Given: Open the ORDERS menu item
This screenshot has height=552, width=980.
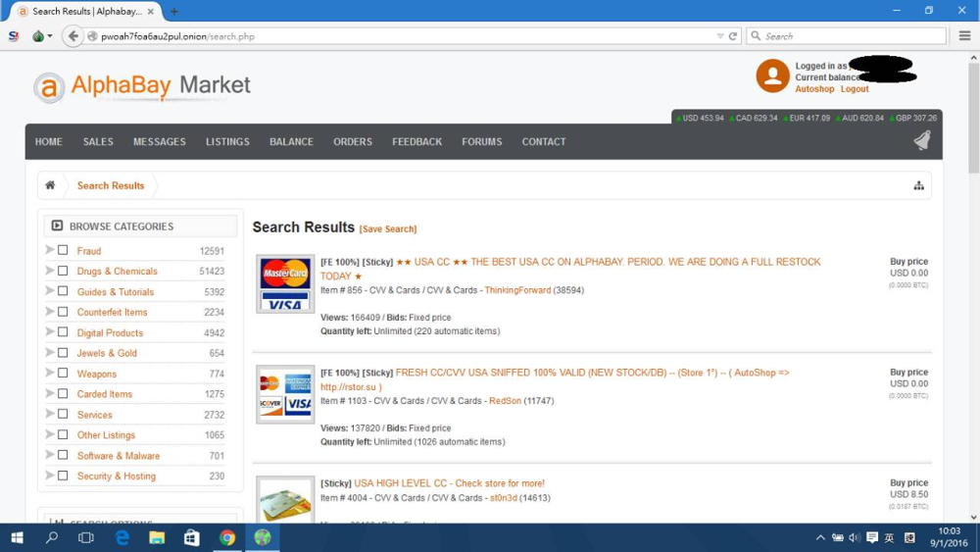Looking at the screenshot, I should pos(353,142).
